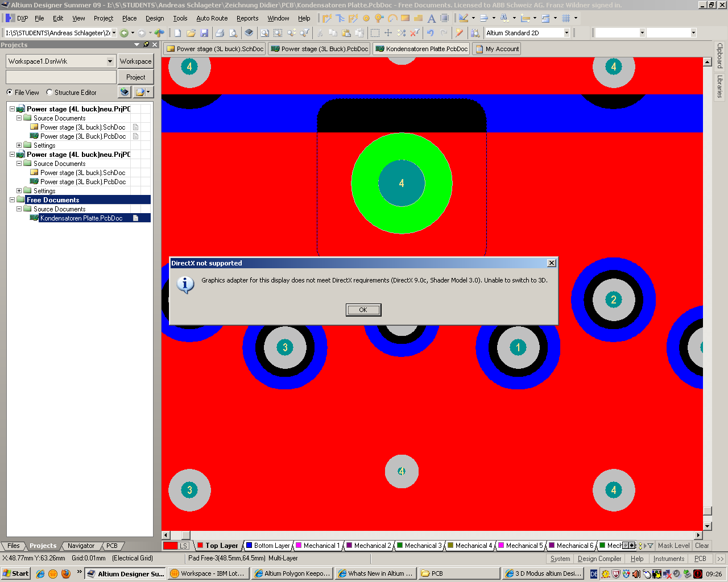The image size is (728, 582).
Task: Click the place component chip icon
Action: [x=445, y=18]
